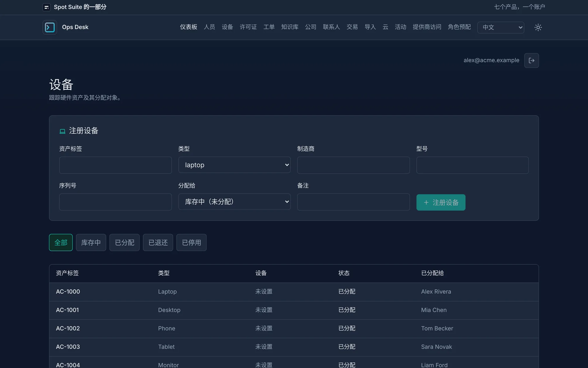Click assignee Sara Novak

tap(436, 347)
